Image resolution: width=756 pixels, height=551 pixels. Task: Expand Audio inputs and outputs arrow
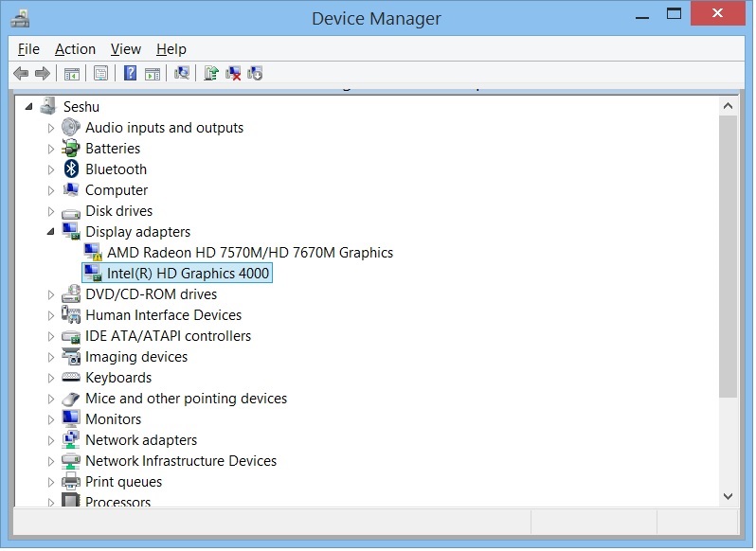point(50,128)
